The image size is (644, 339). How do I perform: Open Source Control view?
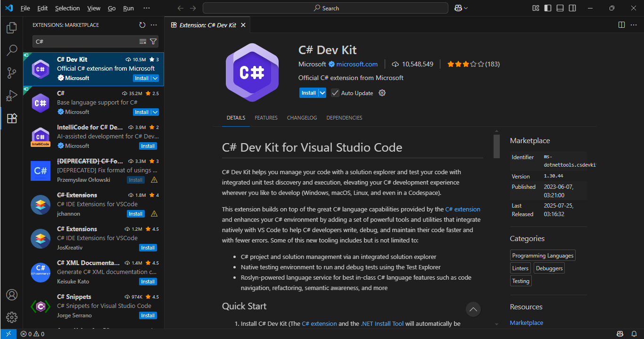click(12, 73)
